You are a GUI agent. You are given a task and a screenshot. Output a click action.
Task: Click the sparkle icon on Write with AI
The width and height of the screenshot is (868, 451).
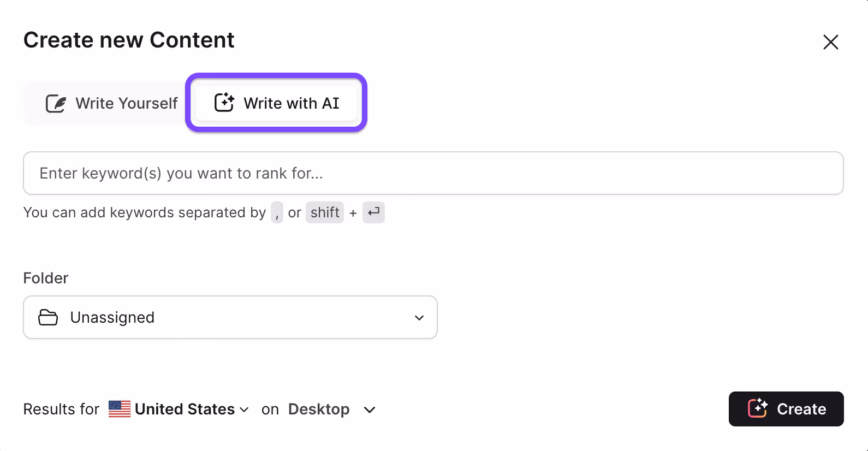pos(224,103)
